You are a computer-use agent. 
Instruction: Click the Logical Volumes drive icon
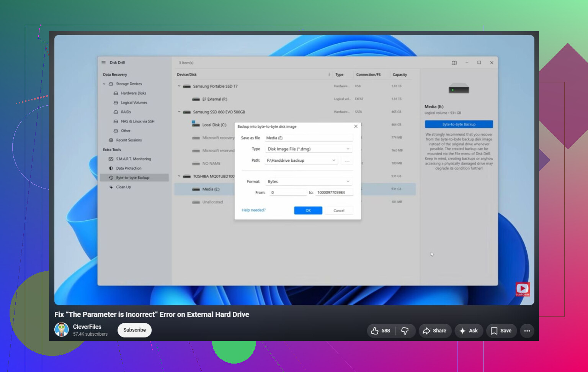tap(116, 103)
